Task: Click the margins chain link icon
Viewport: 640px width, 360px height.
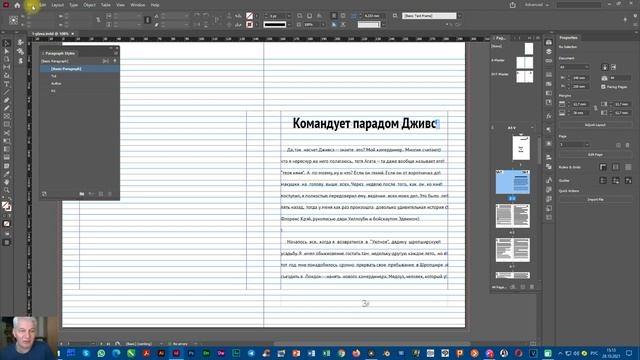Action: (596, 109)
